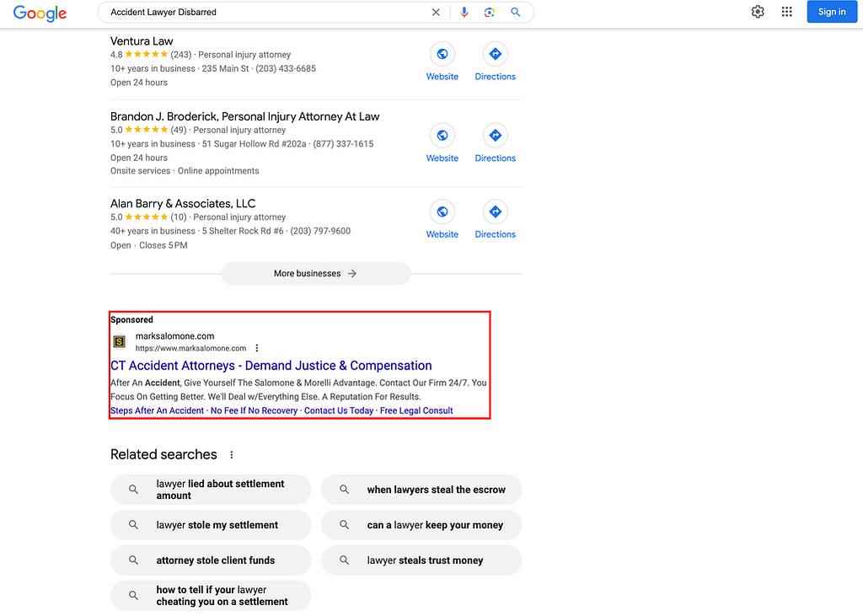Screen dimensions: 863x616
Task: Click the magnifier search button
Action: pyautogui.click(x=515, y=12)
